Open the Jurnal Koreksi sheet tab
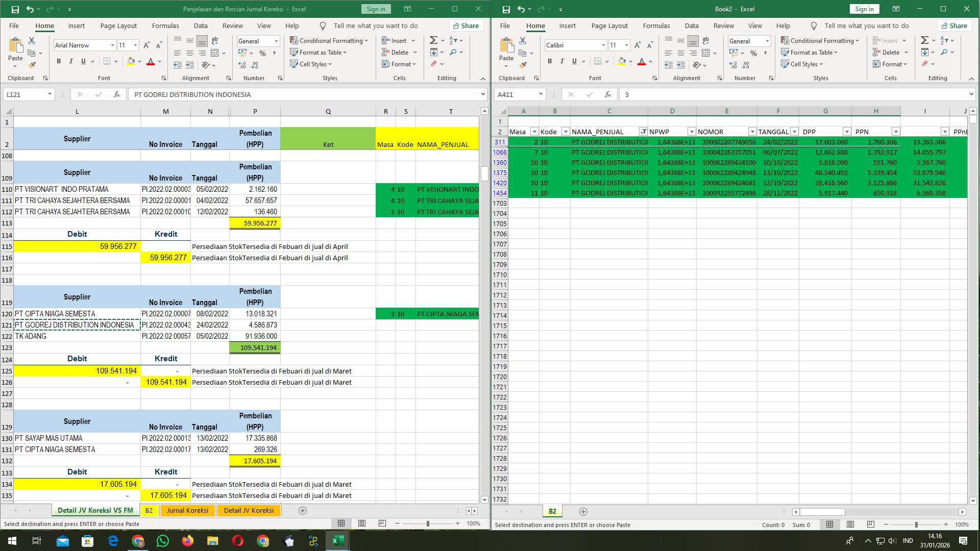The width and height of the screenshot is (980, 551). (188, 510)
